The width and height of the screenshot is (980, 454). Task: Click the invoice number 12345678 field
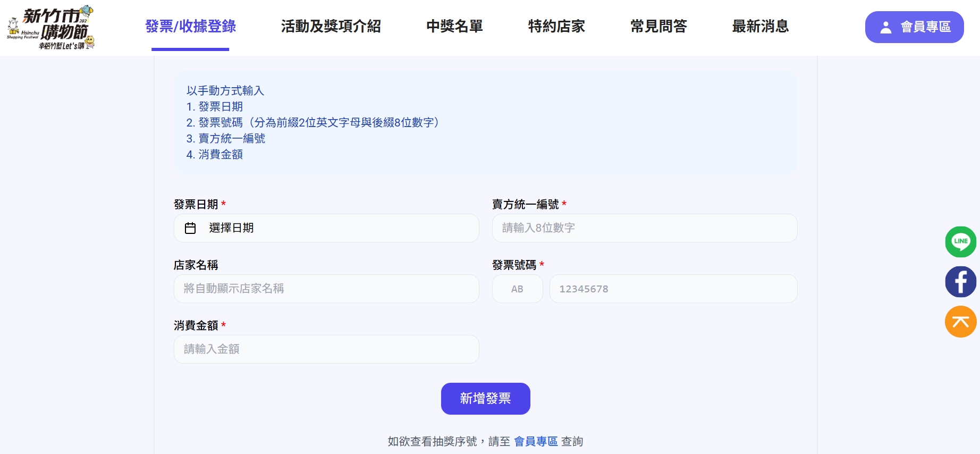[x=673, y=289]
